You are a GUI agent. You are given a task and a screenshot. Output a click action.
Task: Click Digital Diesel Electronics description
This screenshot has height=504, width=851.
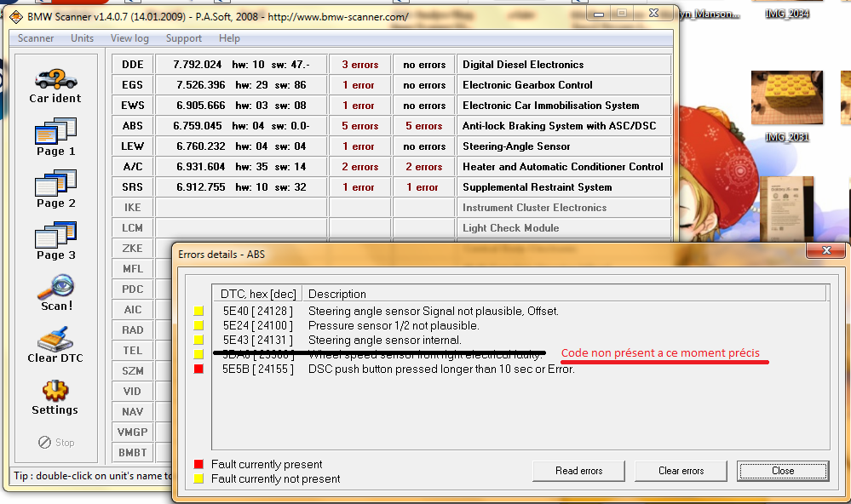tap(523, 65)
